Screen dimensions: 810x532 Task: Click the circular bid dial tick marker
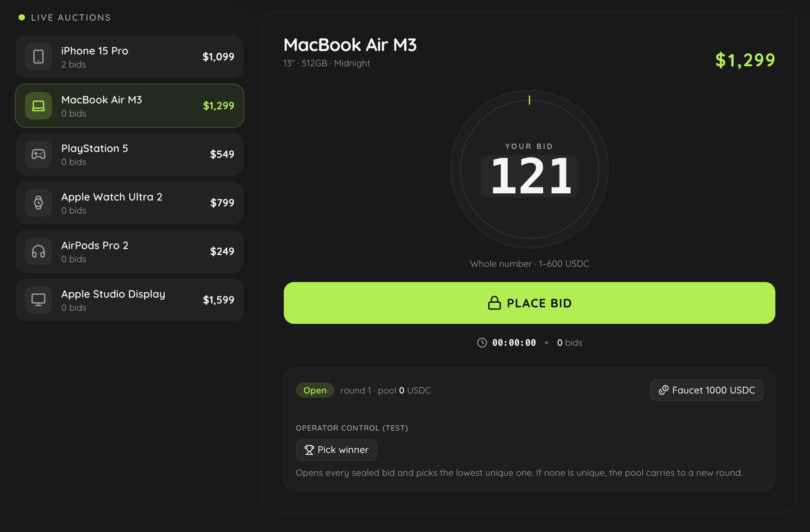click(x=529, y=100)
